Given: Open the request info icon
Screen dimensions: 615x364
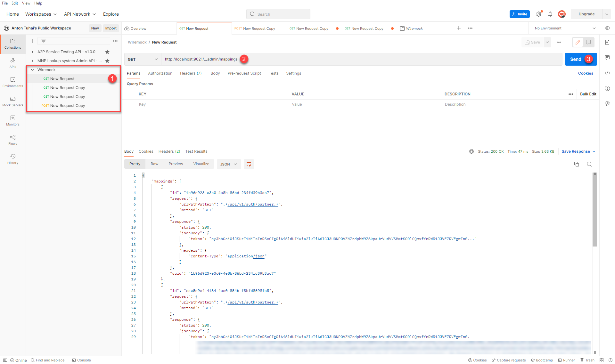Looking at the screenshot, I should (607, 88).
